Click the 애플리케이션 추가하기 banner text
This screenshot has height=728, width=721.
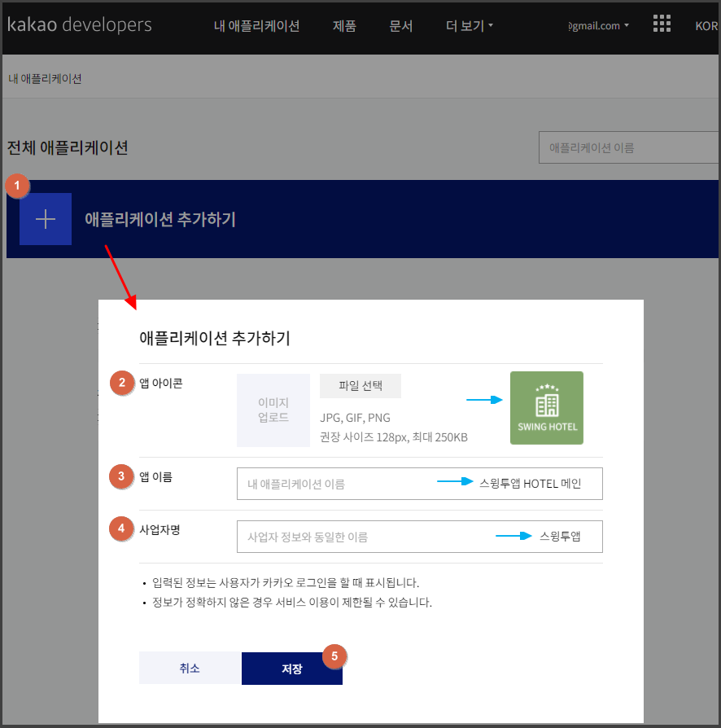160,219
